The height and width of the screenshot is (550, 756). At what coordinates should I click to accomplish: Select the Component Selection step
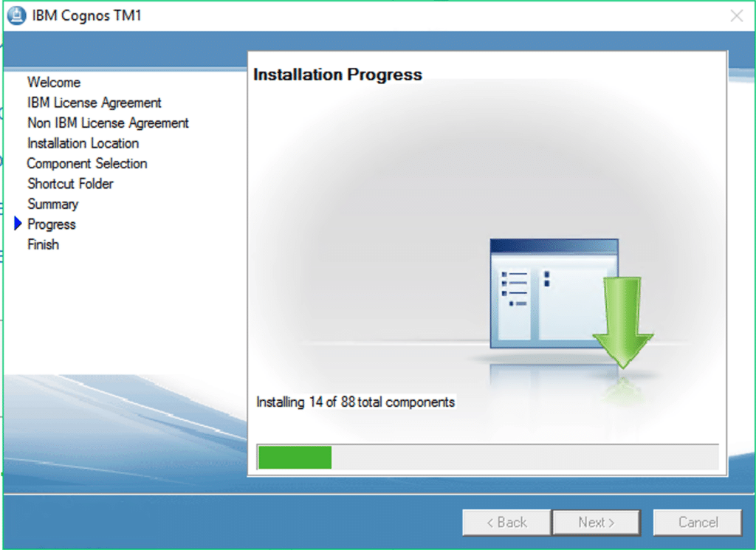pyautogui.click(x=87, y=163)
